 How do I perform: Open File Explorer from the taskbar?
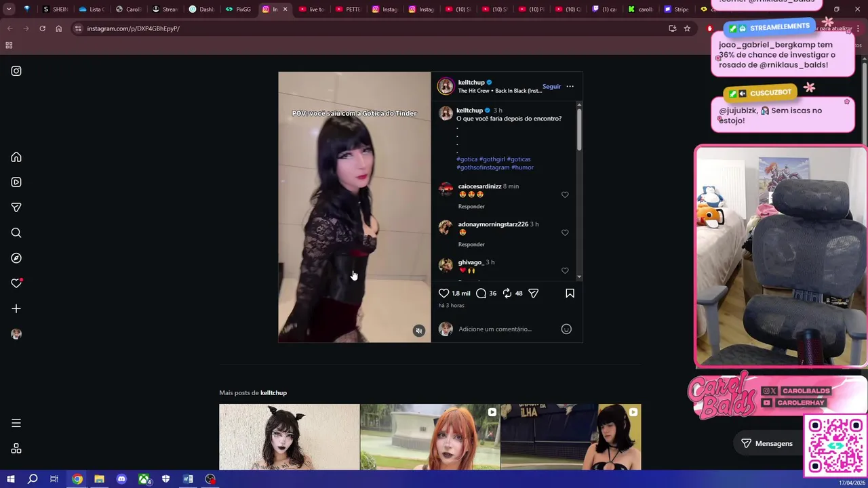pyautogui.click(x=99, y=479)
